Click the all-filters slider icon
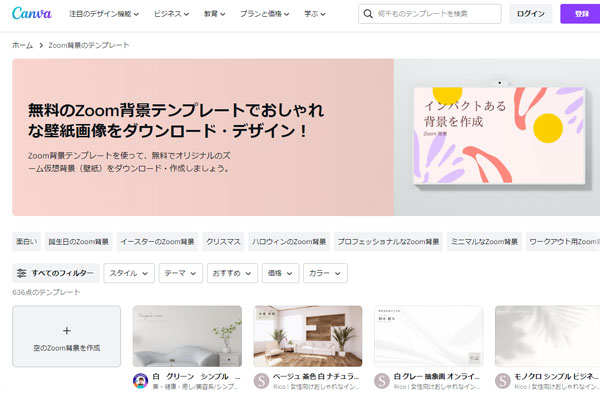 tap(21, 273)
